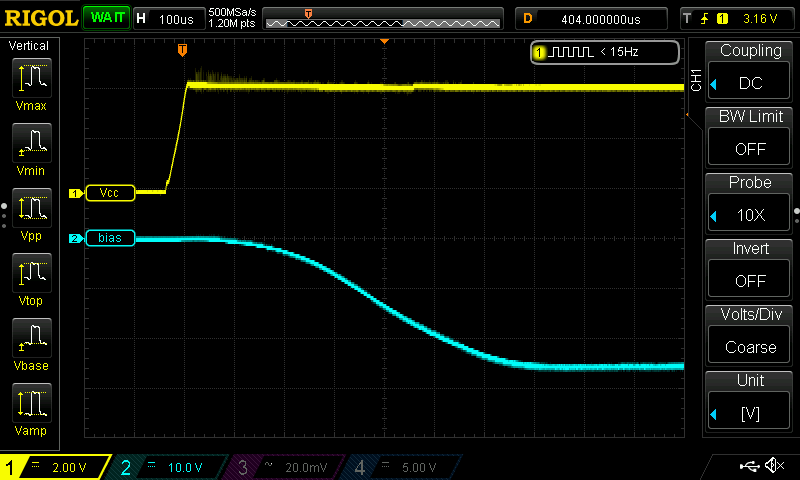Click the USB connection icon
800x480 pixels.
pos(749,466)
